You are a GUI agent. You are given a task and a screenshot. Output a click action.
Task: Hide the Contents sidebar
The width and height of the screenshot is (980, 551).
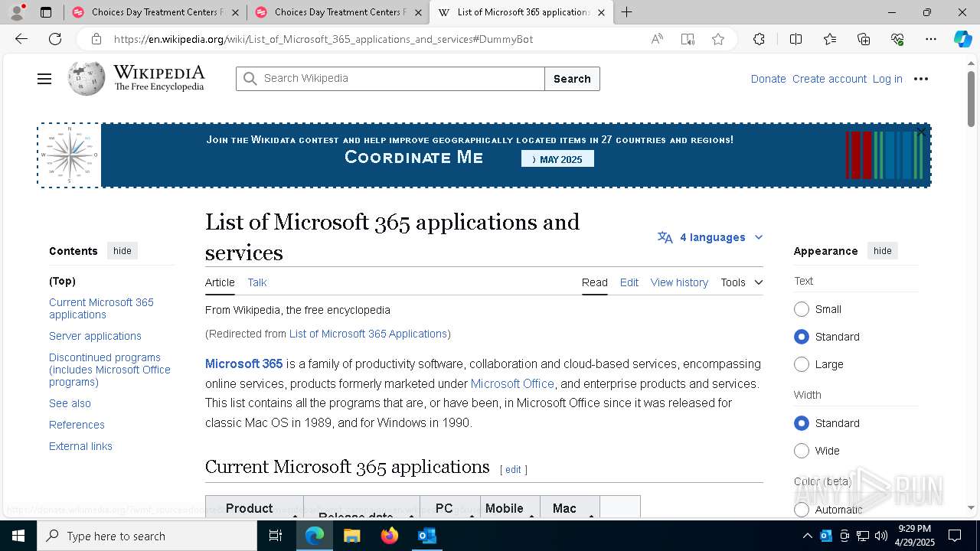(122, 251)
